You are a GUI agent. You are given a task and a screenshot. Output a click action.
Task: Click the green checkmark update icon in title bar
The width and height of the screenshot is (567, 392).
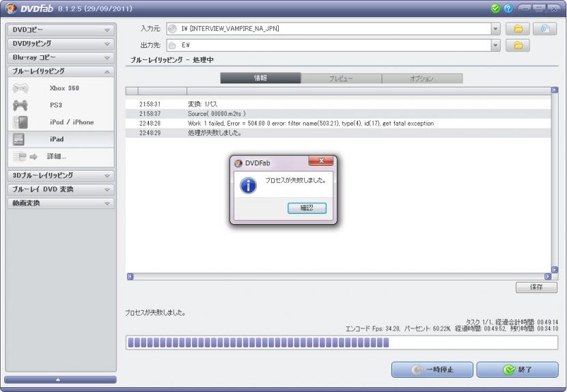[495, 8]
